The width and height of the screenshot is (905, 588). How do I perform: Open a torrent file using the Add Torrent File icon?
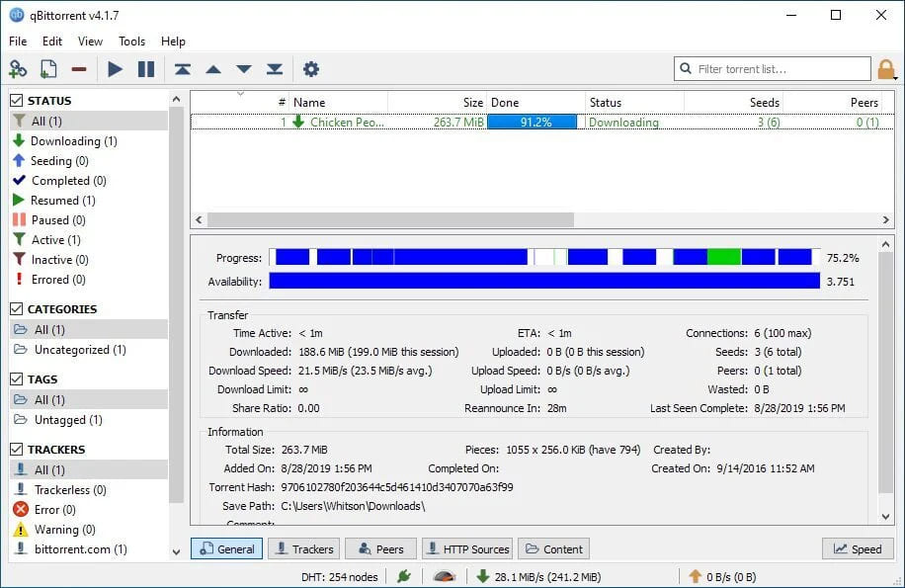[47, 69]
